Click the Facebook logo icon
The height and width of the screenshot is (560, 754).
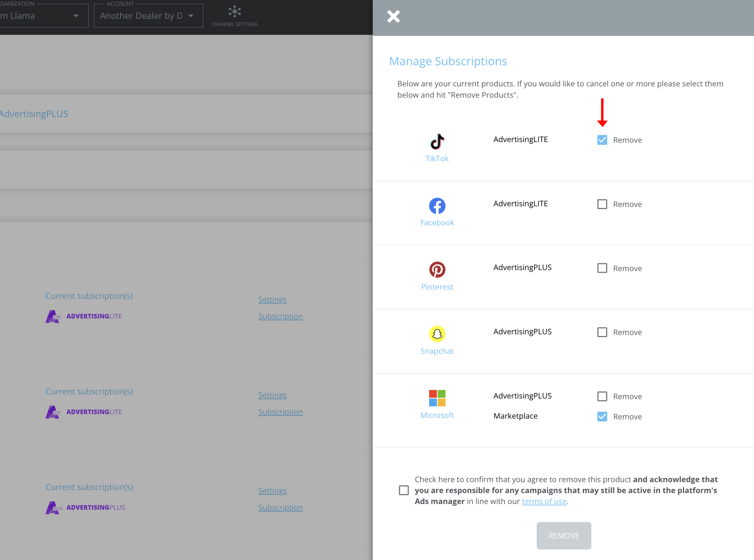tap(437, 206)
